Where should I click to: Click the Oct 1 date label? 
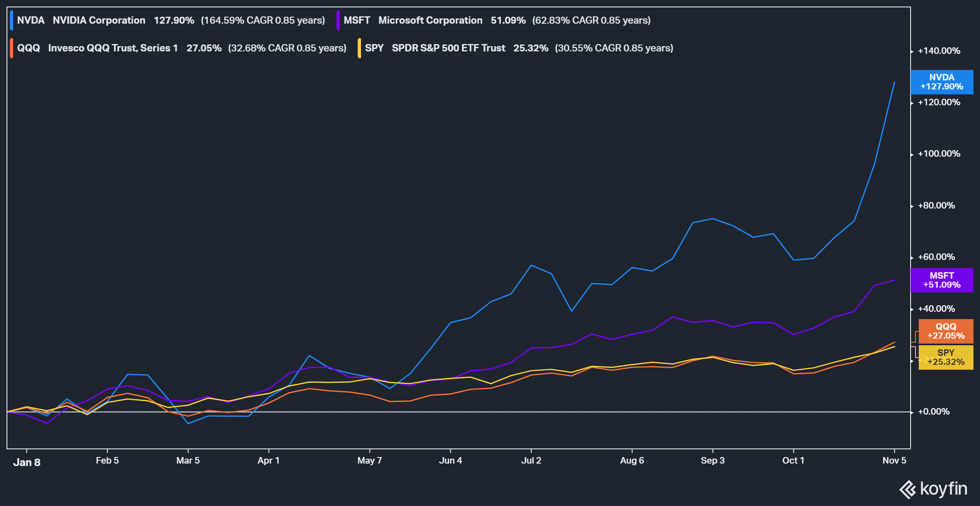793,461
